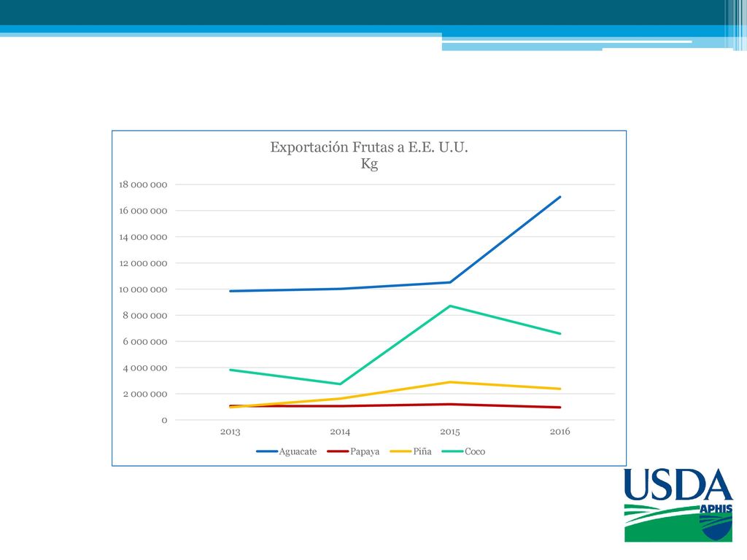The height and width of the screenshot is (560, 747).
Task: Select the Aguacate legend entry
Action: (x=286, y=451)
